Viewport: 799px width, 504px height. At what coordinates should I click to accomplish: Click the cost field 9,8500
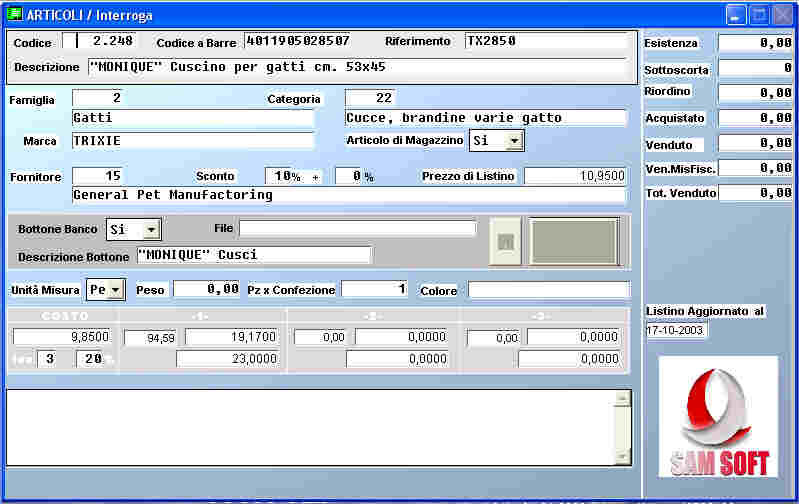coord(62,337)
